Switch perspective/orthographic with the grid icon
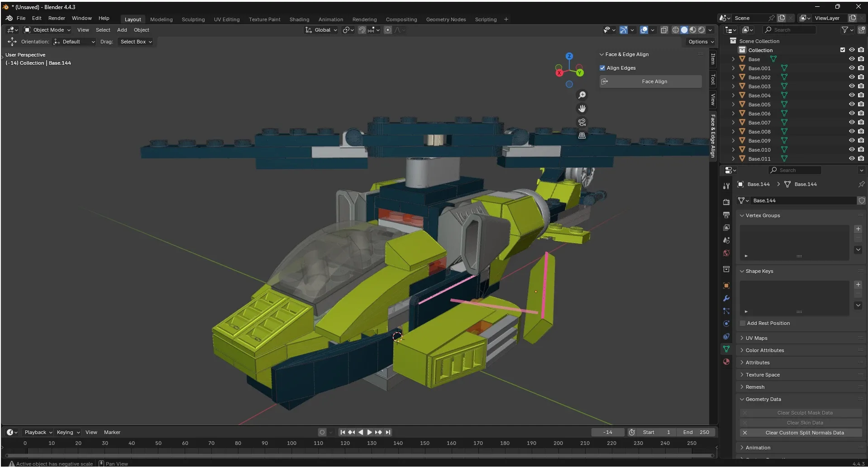The width and height of the screenshot is (868, 468). [582, 136]
